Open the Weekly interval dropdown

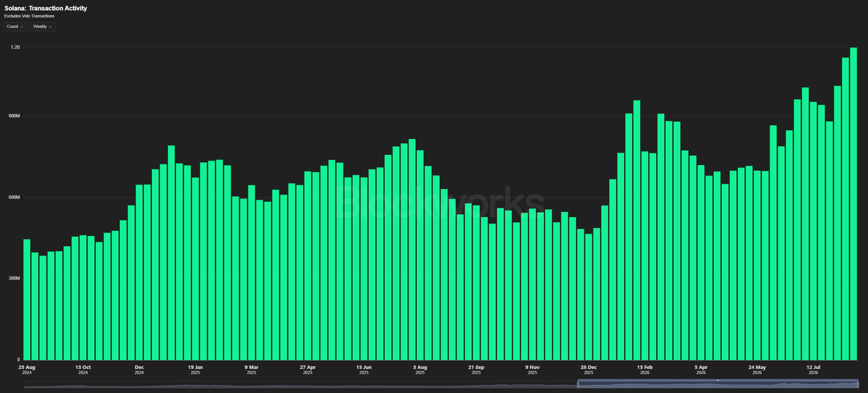[43, 26]
